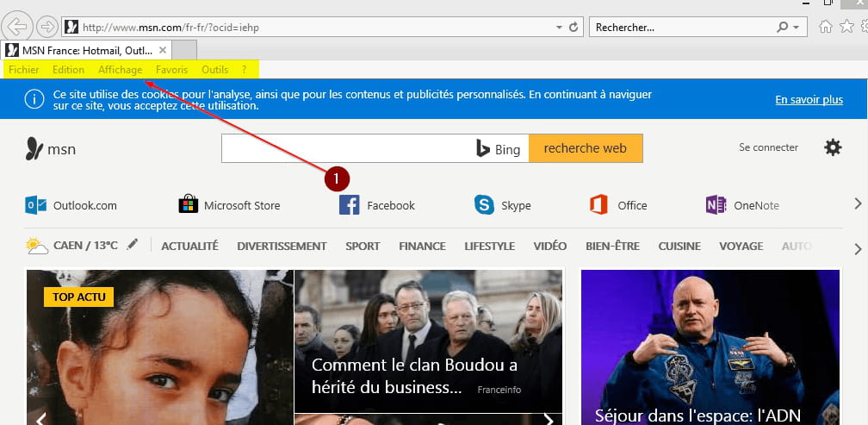This screenshot has width=868, height=425.
Task: Click the Home icon in browser toolbar
Action: click(825, 27)
